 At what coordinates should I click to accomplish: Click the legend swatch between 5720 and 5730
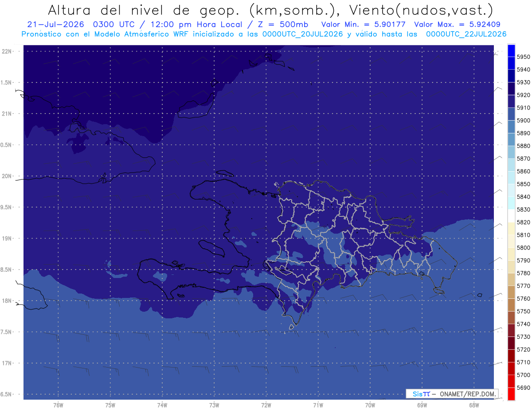pos(511,343)
